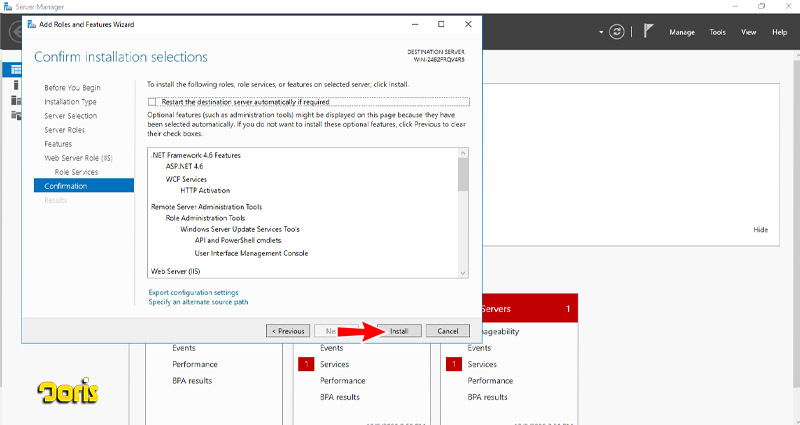
Task: Go to Server Selection step
Action: click(x=70, y=116)
